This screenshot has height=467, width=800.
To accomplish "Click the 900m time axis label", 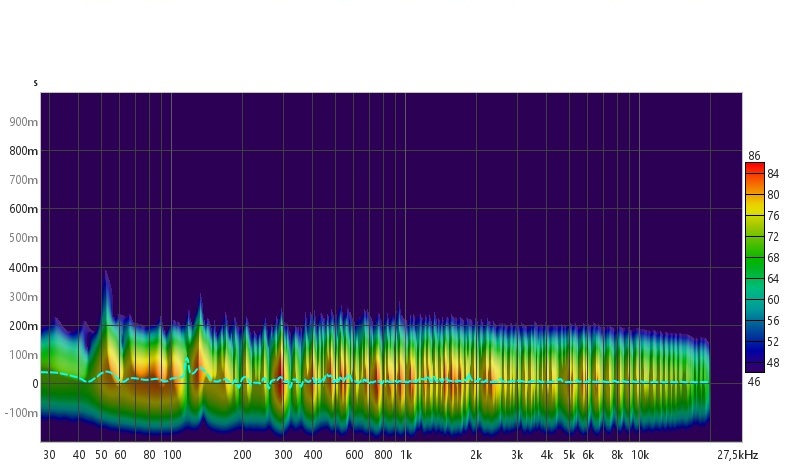I will click(24, 122).
